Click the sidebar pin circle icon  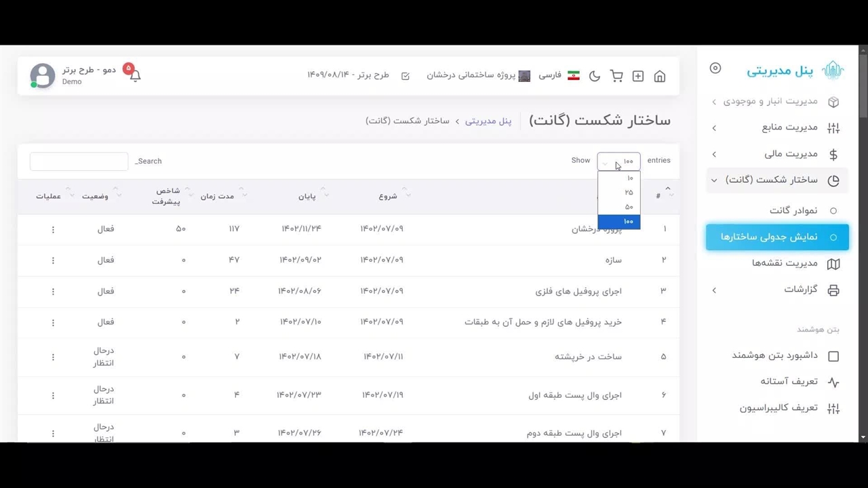tap(715, 68)
